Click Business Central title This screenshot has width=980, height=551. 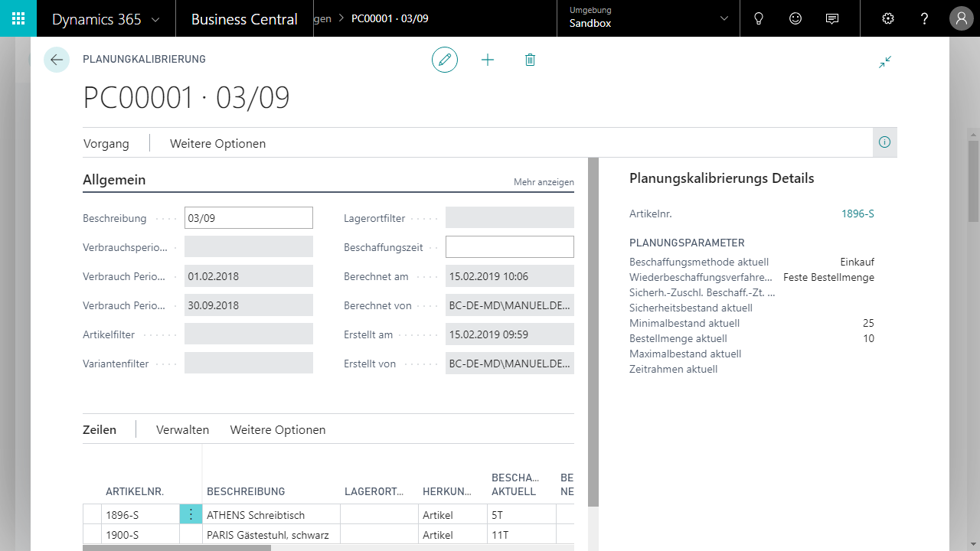[244, 19]
